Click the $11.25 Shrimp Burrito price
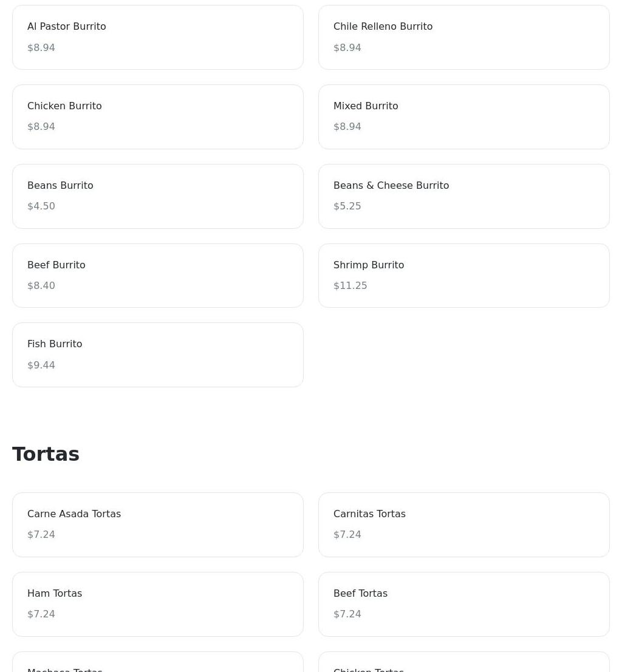This screenshot has width=622, height=672. 350,286
